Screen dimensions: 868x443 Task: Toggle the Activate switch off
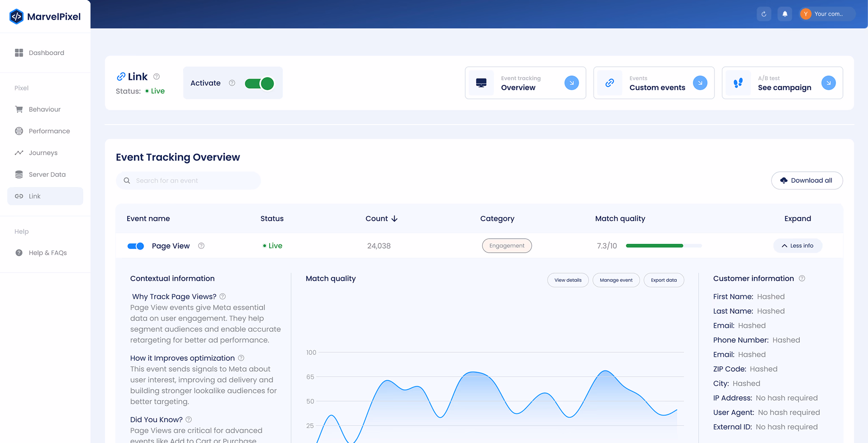(259, 83)
